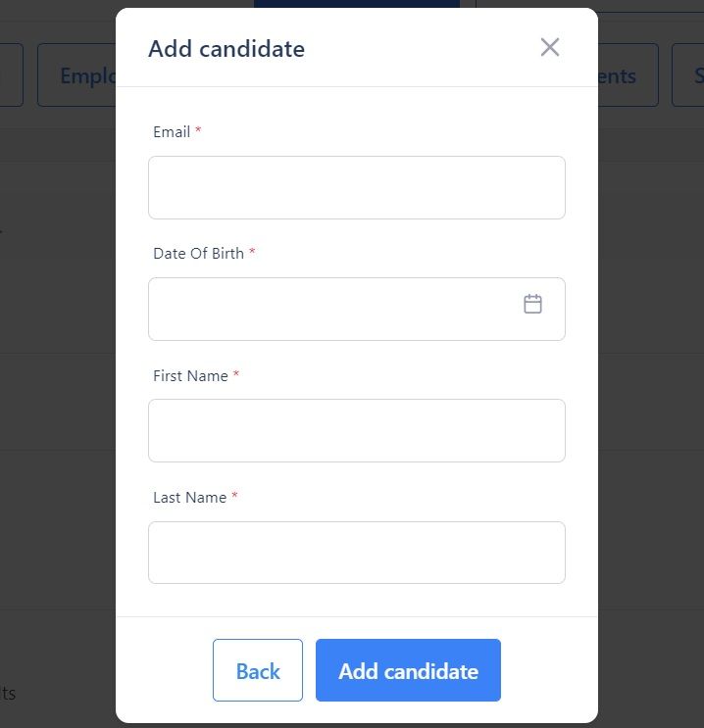
Task: Click the Email field label
Action: [x=172, y=132]
